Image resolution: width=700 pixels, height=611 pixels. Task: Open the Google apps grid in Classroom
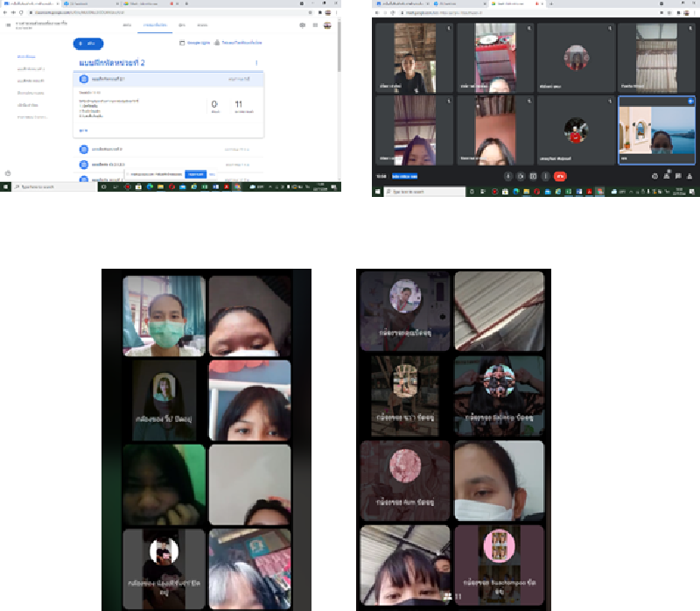[x=315, y=25]
